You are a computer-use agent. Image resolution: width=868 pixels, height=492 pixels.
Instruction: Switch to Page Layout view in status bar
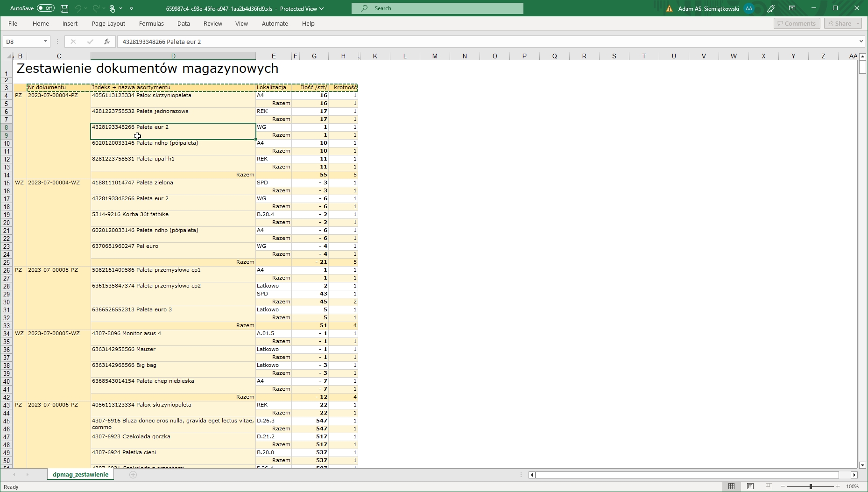click(x=750, y=486)
